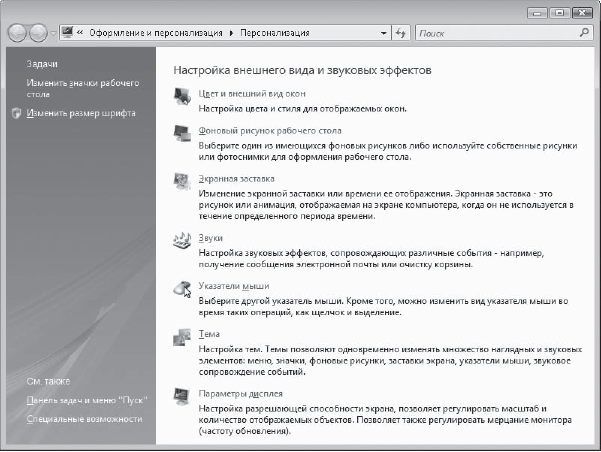601x452 pixels.
Task: Click the Тема theme icon
Action: pos(182,337)
